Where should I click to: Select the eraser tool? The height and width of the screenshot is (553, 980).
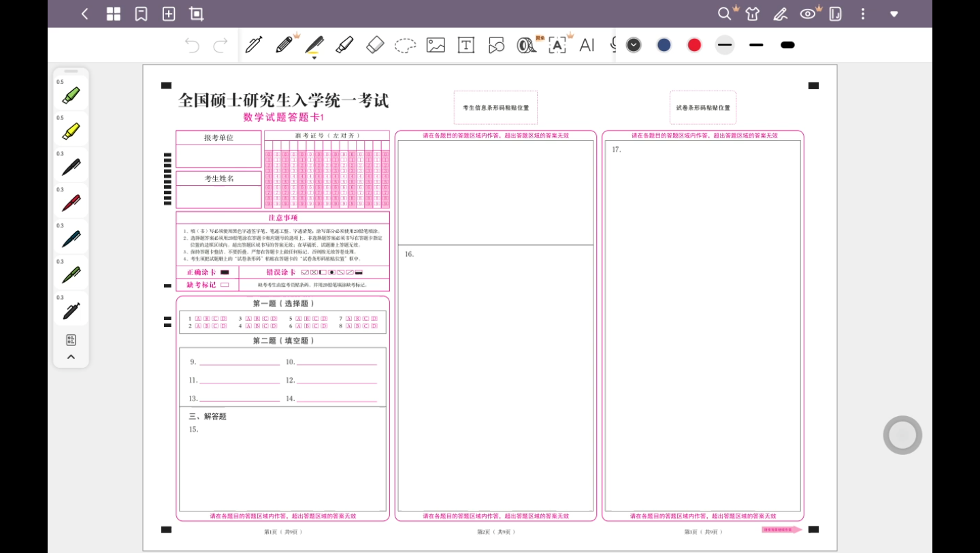pyautogui.click(x=375, y=45)
